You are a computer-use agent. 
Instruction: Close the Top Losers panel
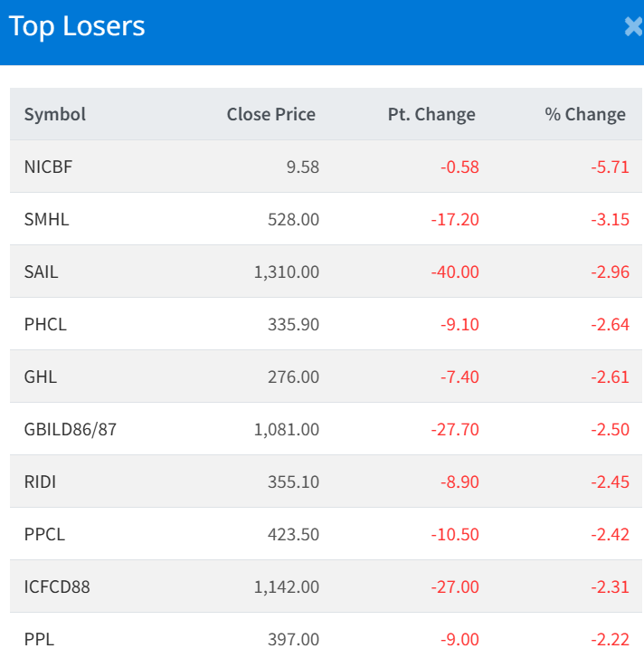pyautogui.click(x=633, y=27)
